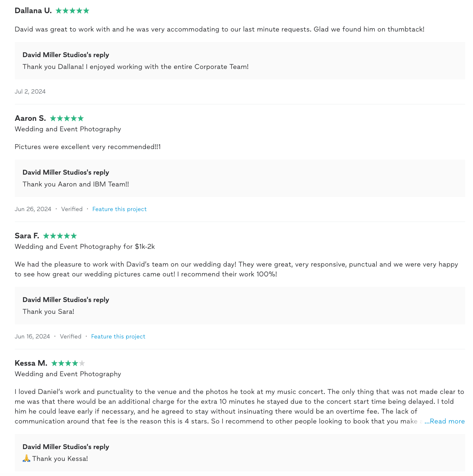Click the Sara F. reviewer name

point(27,236)
